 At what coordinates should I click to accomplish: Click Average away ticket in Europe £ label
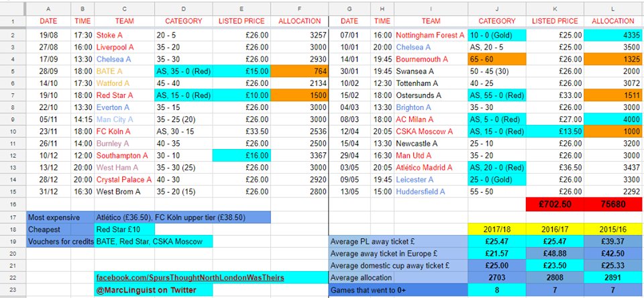(398, 254)
